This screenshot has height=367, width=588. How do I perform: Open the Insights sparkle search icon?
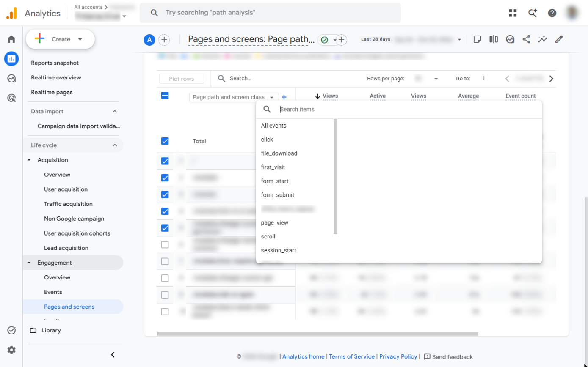click(x=533, y=13)
